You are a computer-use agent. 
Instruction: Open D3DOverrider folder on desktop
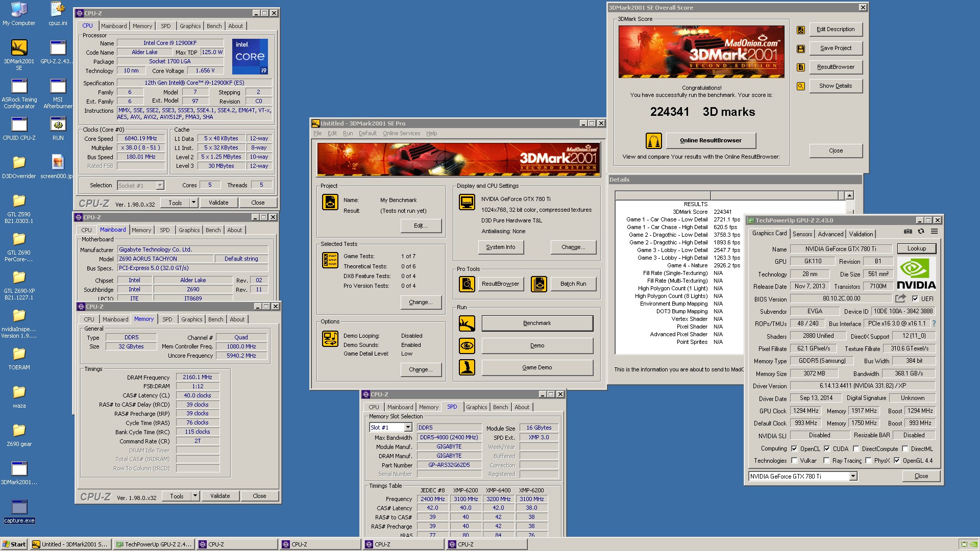coord(19,167)
